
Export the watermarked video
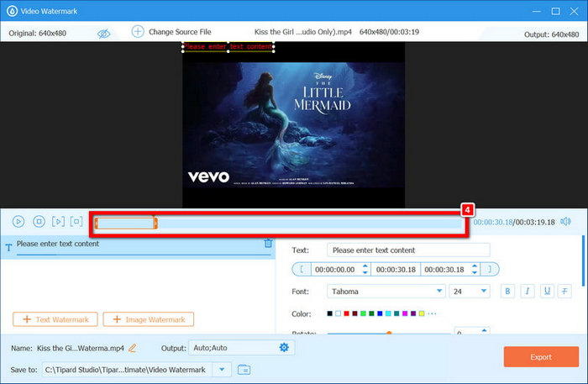pyautogui.click(x=541, y=356)
